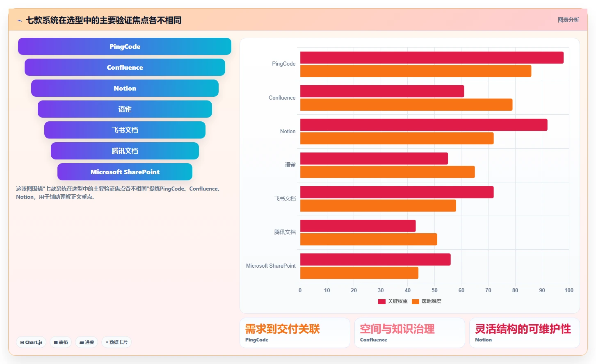
Task: Click the Microsoft SharePoint axis label
Action: click(271, 266)
